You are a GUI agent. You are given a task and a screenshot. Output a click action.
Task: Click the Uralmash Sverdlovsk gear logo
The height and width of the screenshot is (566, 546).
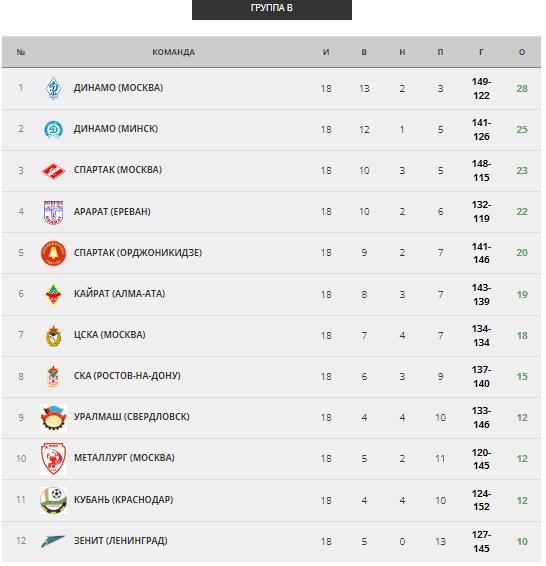point(53,418)
